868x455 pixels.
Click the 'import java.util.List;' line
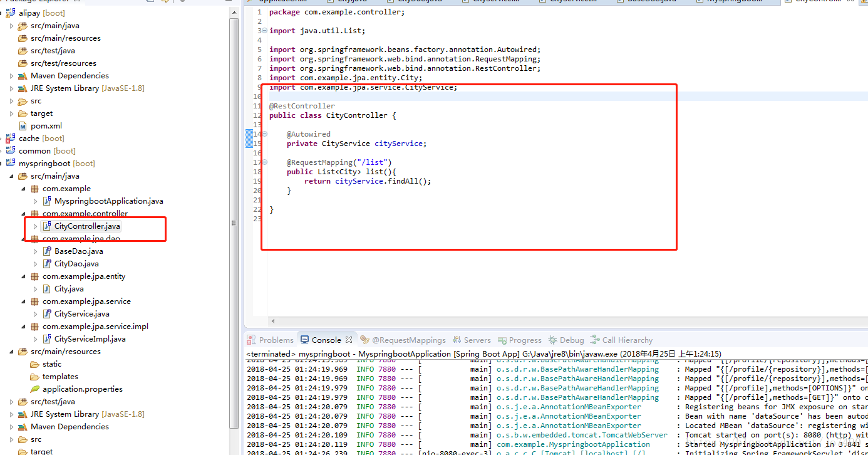pyautogui.click(x=317, y=31)
